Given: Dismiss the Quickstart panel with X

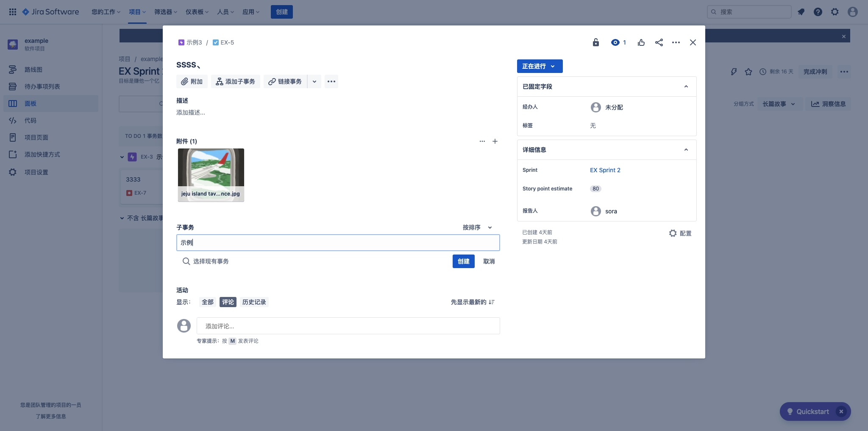Looking at the screenshot, I should tap(841, 411).
